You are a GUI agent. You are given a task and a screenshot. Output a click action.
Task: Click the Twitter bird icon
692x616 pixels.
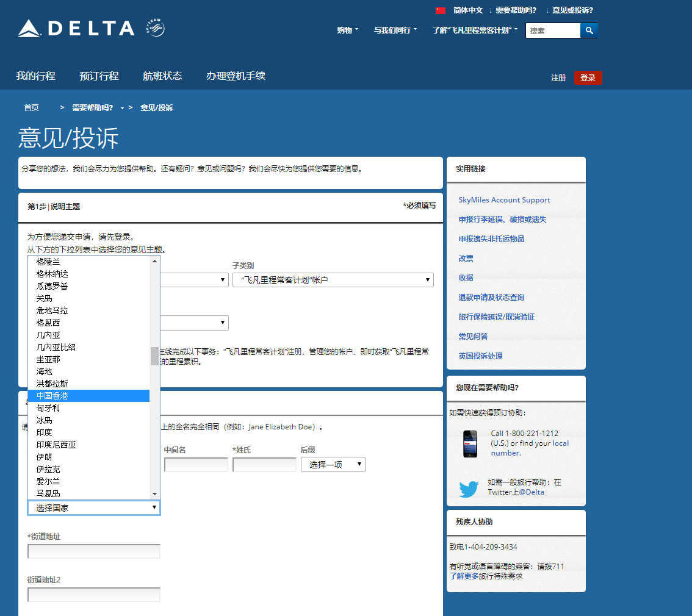(469, 489)
